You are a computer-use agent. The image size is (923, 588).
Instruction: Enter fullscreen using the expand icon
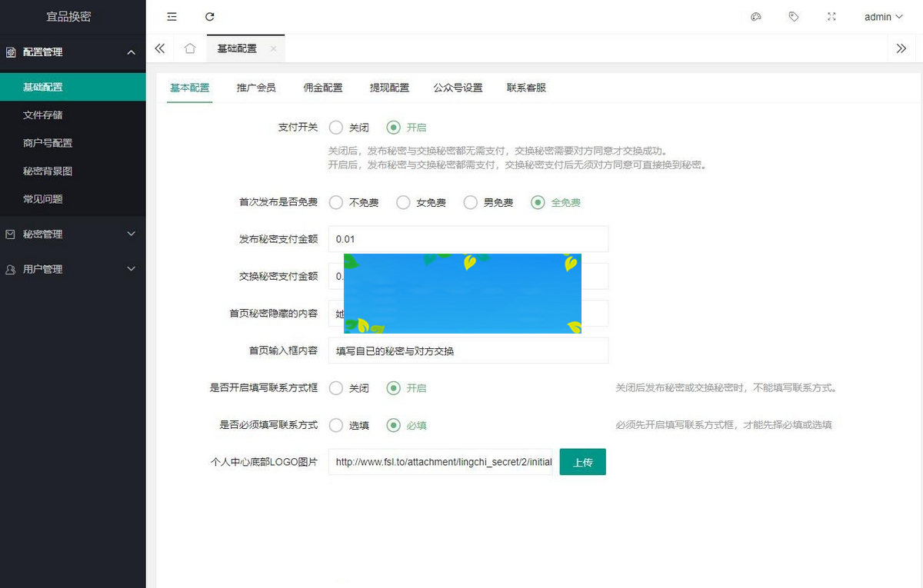click(x=831, y=16)
